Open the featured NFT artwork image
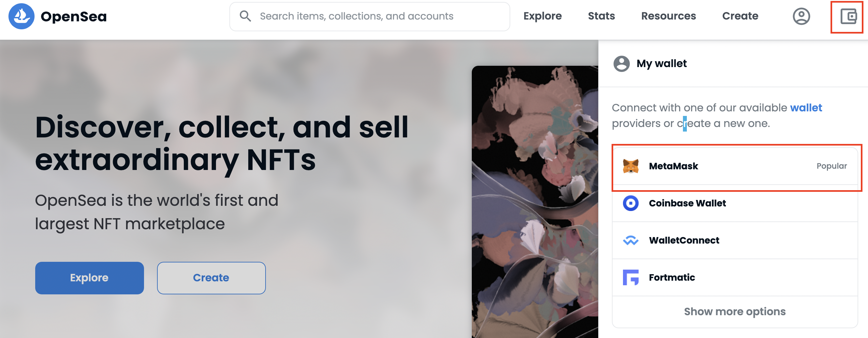This screenshot has width=868, height=338. click(x=535, y=202)
